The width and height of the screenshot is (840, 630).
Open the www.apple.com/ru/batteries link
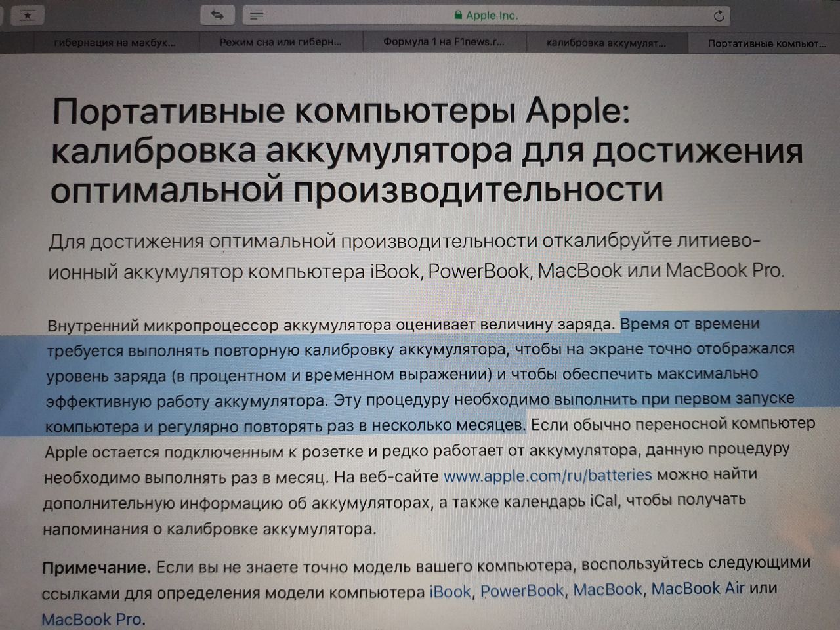[x=548, y=475]
